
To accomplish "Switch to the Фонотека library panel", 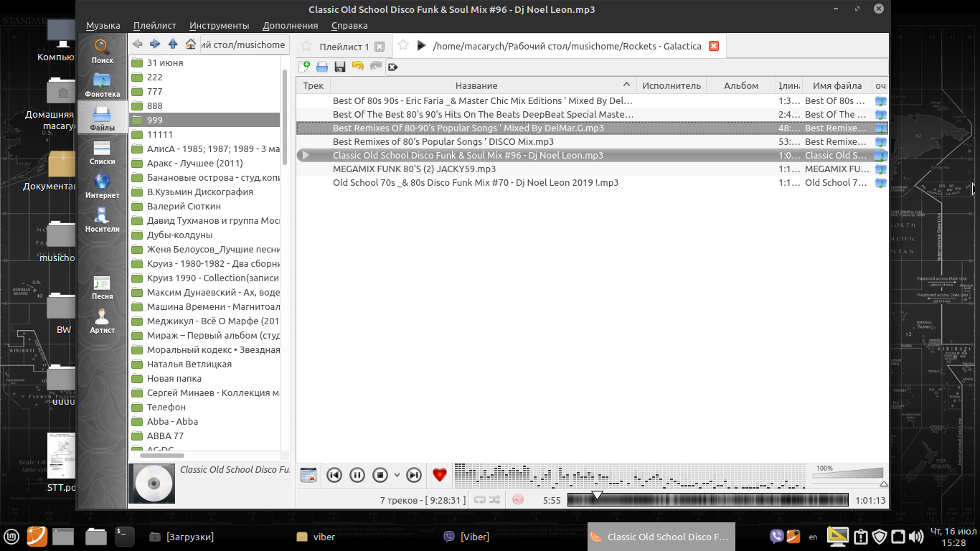I will tap(102, 84).
